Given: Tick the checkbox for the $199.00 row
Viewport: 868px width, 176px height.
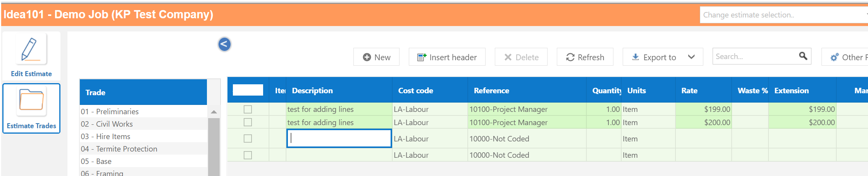Looking at the screenshot, I should 248,110.
